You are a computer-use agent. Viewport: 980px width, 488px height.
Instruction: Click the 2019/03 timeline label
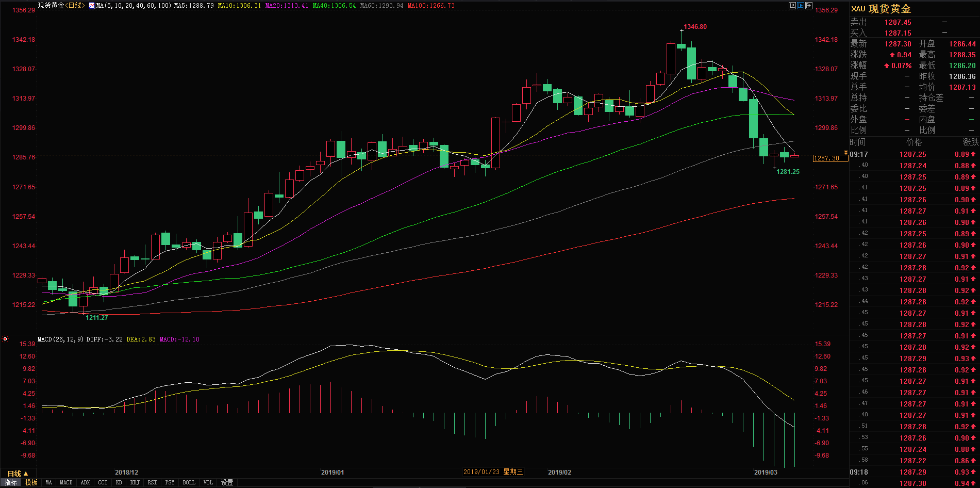coord(766,473)
